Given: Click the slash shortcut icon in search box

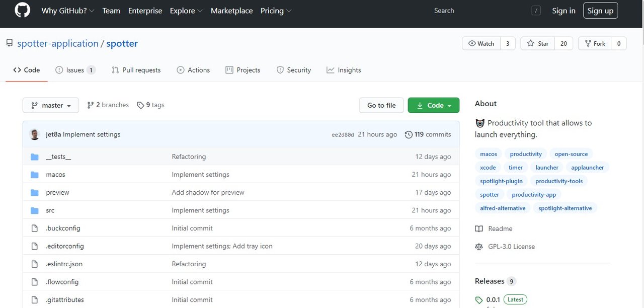Looking at the screenshot, I should [536, 11].
